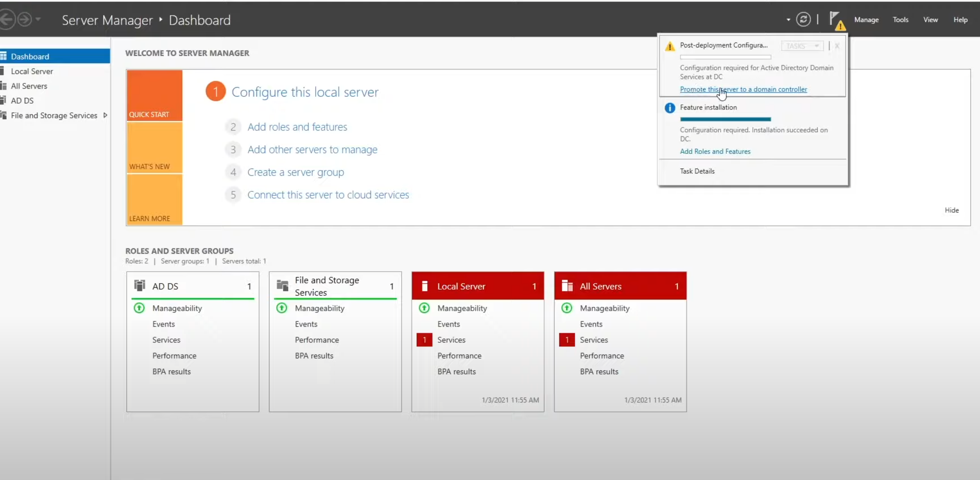Click Add other servers to manage
Screen dimensions: 980x480
pos(312,150)
